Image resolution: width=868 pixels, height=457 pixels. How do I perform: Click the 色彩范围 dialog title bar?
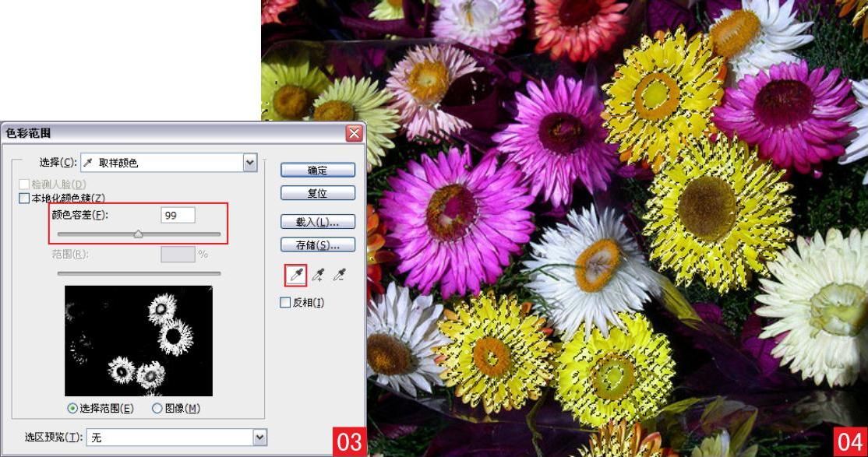tap(182, 133)
